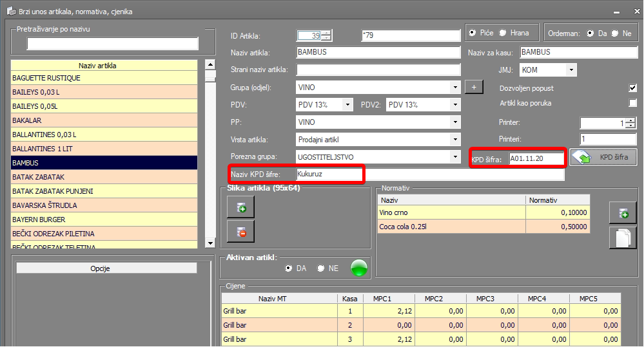The height and width of the screenshot is (347, 644).
Task: Uncheck the Dozvoljen popust checkbox
Action: click(x=632, y=88)
